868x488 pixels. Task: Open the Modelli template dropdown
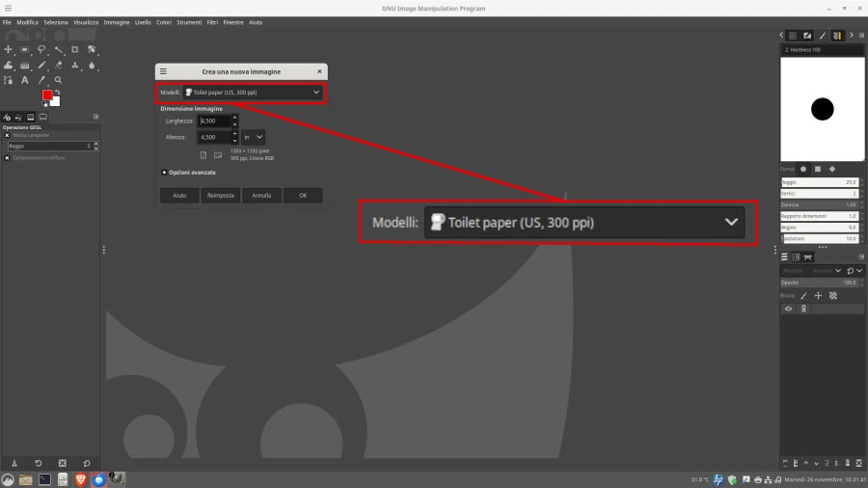pyautogui.click(x=253, y=93)
